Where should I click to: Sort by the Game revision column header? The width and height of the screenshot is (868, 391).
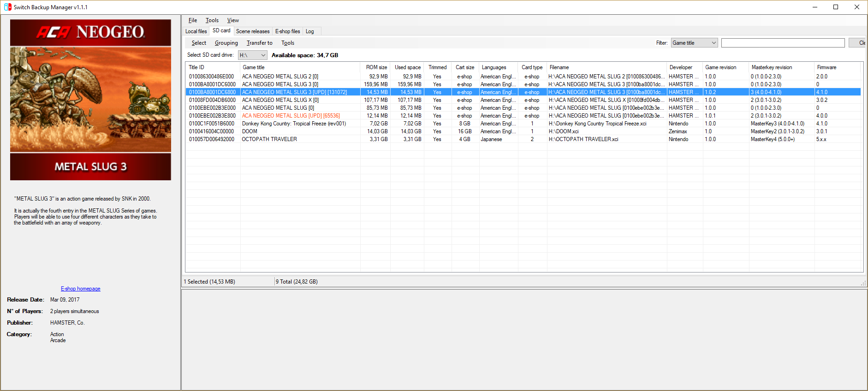pyautogui.click(x=726, y=67)
